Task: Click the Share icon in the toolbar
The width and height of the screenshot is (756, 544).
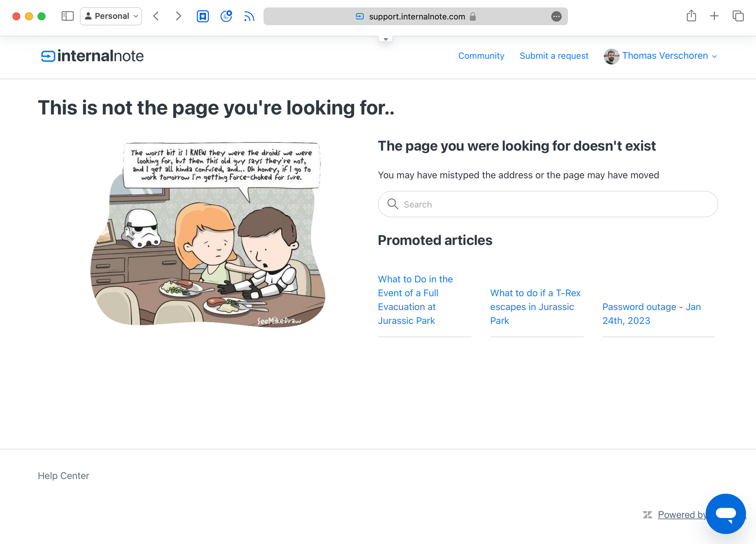Action: 691,16
